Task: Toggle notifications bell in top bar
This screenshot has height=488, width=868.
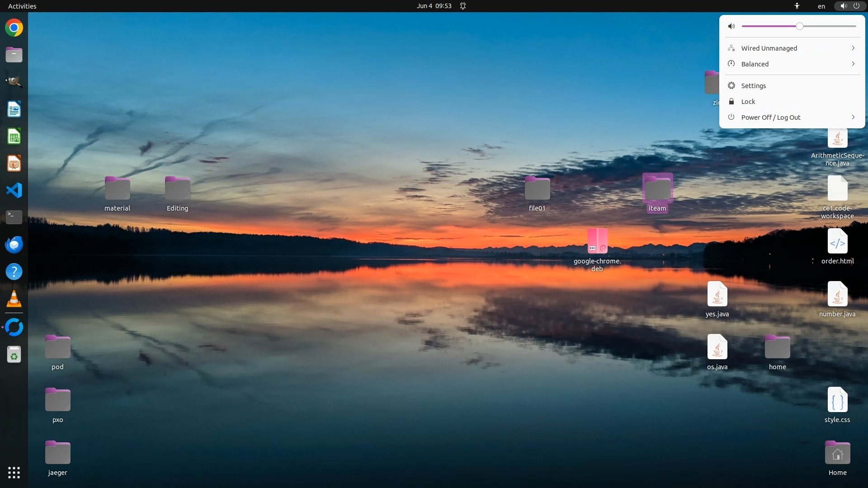Action: pos(463,6)
